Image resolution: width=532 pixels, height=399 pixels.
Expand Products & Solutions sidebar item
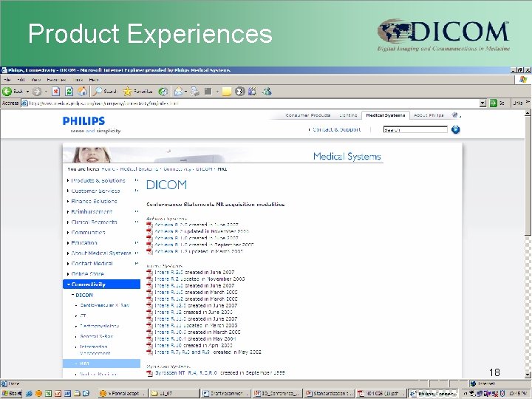coord(137,180)
